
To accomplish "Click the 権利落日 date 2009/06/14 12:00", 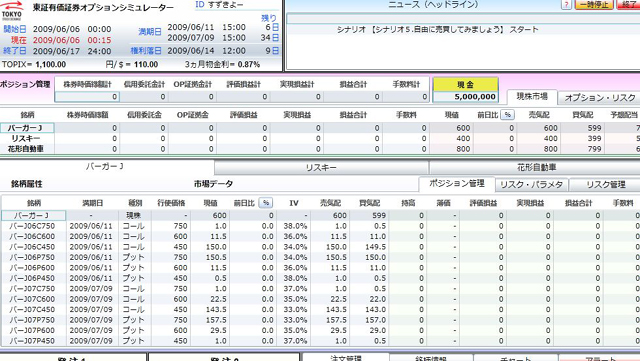I will [x=207, y=51].
